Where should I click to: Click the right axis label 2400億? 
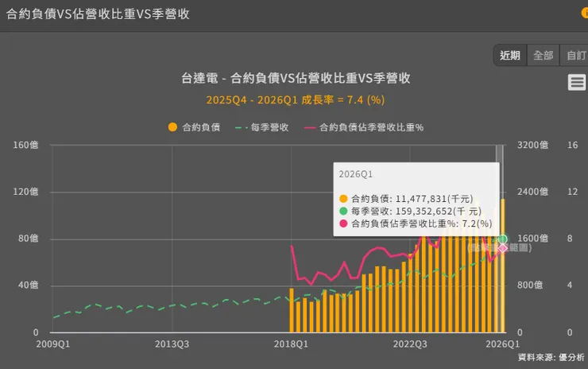[532, 192]
